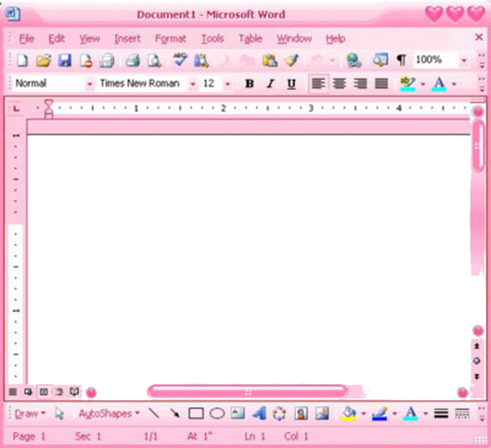Open the Undo history dropdown
Screen dimensions: 491x448
coord(333,61)
